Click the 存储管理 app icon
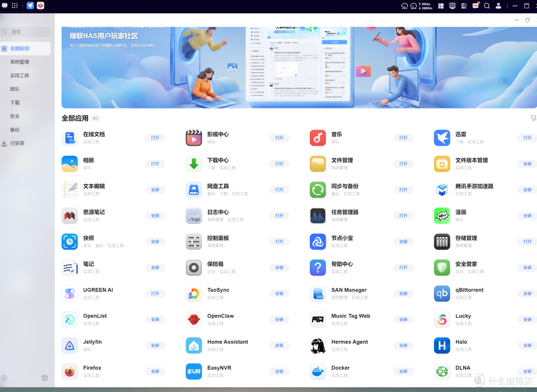Viewport: 537px width, 392px height. pyautogui.click(x=442, y=242)
